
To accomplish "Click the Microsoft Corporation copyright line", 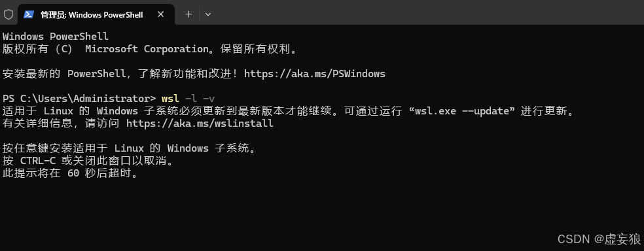I will 150,49.
